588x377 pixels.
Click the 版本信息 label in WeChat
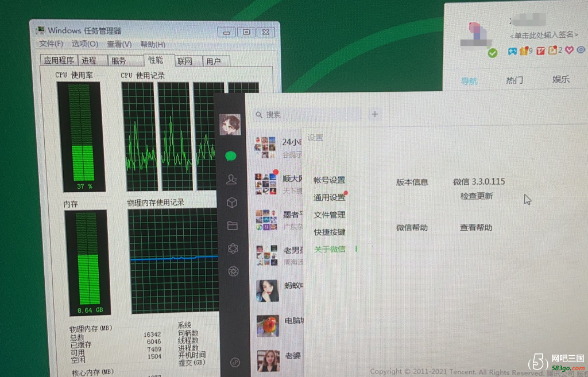(412, 182)
